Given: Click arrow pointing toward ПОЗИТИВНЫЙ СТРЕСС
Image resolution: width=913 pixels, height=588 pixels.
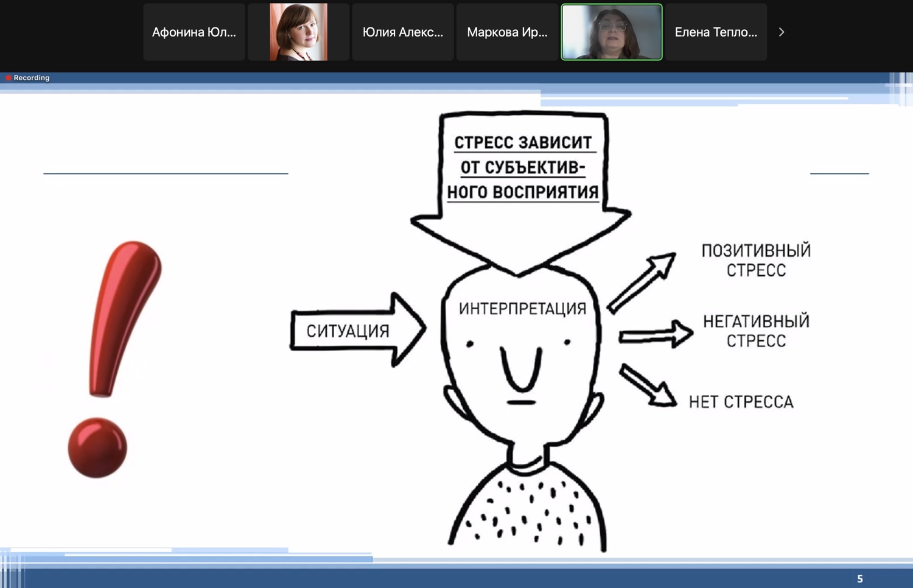Looking at the screenshot, I should tap(642, 282).
